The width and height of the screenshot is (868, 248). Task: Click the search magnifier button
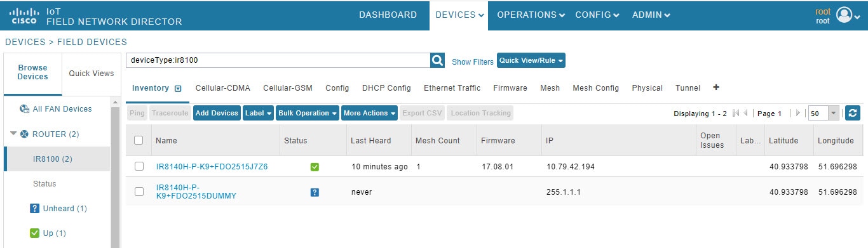pyautogui.click(x=438, y=60)
